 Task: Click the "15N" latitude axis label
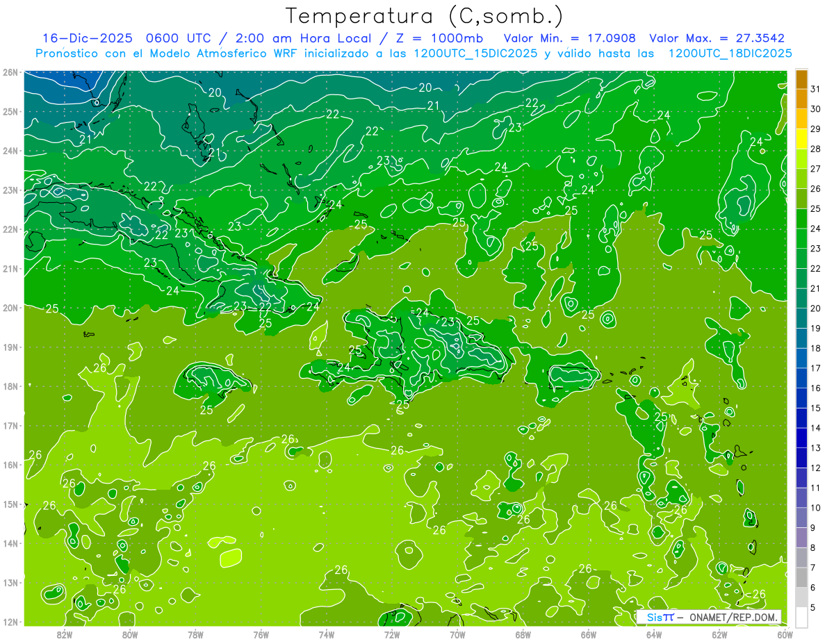(x=10, y=504)
